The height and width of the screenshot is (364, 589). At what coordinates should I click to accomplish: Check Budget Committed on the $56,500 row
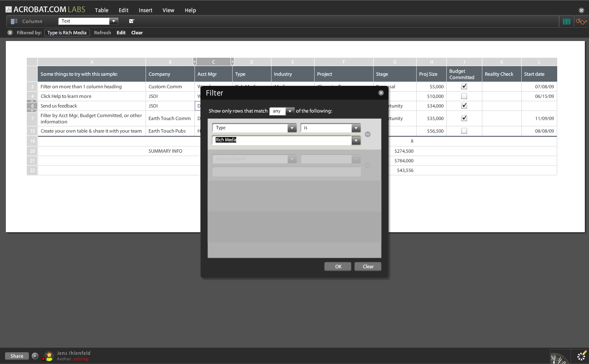[x=464, y=131]
